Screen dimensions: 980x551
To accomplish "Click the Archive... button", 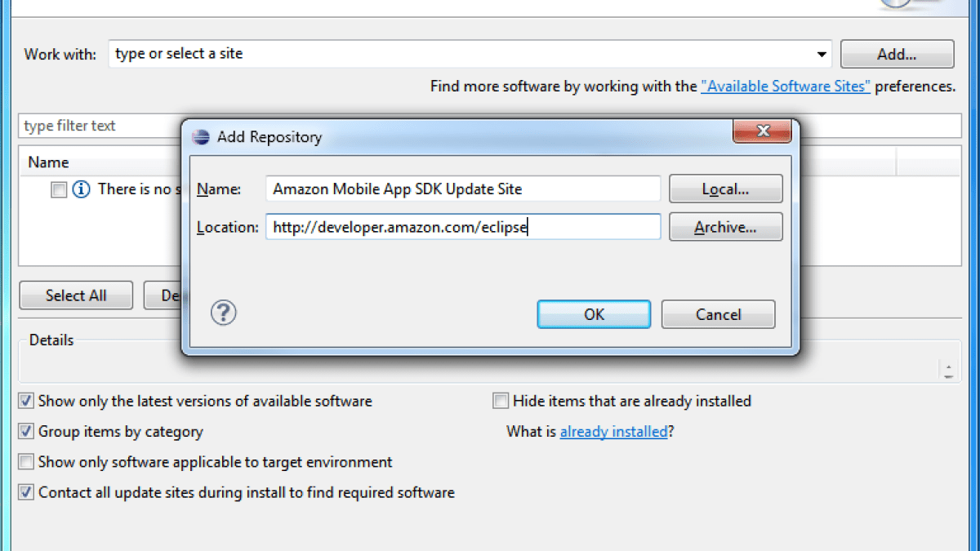I will [x=725, y=228].
